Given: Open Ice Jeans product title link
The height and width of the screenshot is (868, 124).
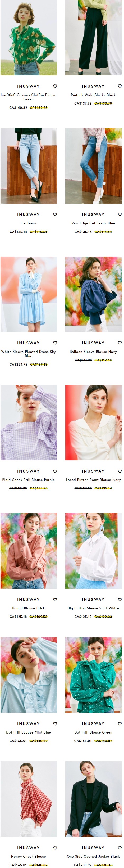Looking at the screenshot, I should [x=28, y=223].
